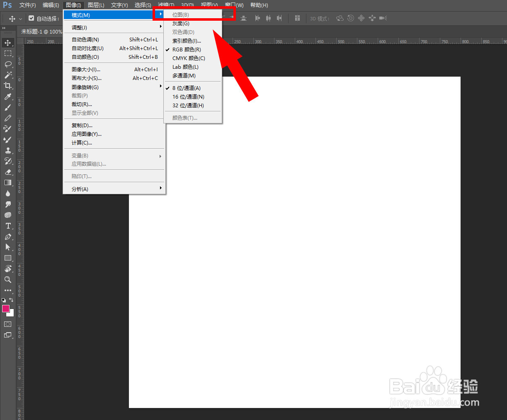Select the History Brush tool
This screenshot has width=507, height=420.
click(x=8, y=161)
